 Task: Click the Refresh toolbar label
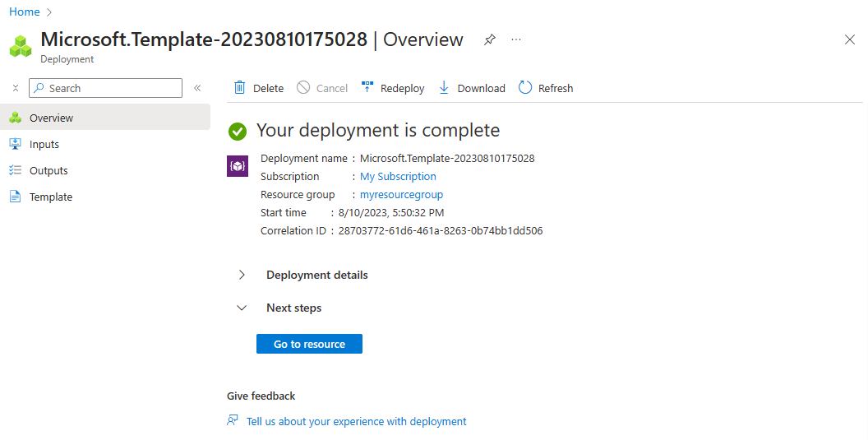(556, 88)
